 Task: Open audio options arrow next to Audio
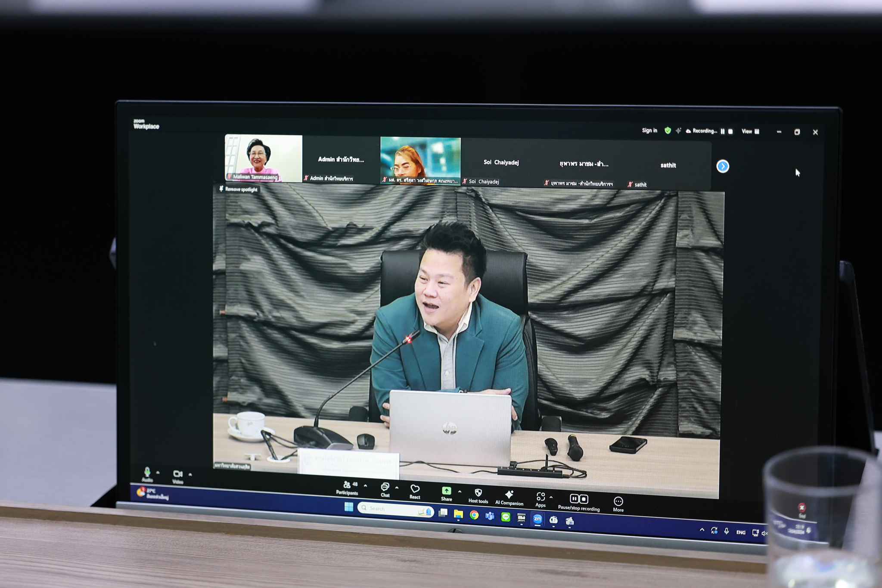(x=158, y=473)
